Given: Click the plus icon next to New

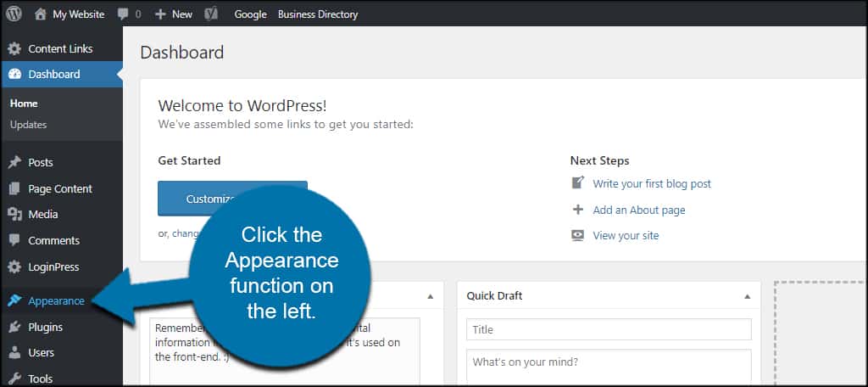Looking at the screenshot, I should (x=160, y=14).
